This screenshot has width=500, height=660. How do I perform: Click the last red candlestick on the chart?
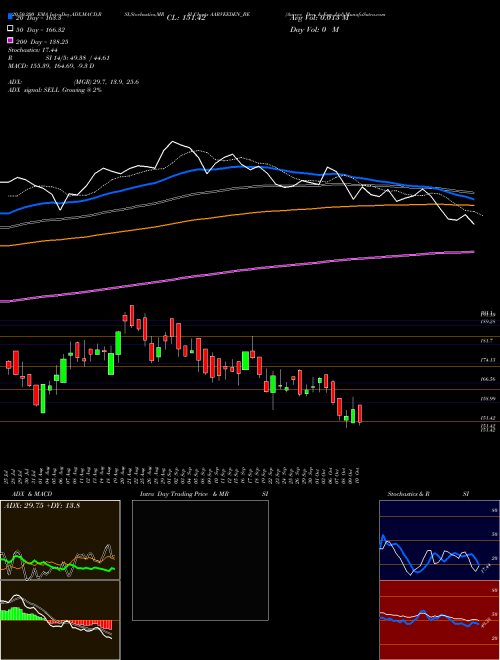coord(360,414)
